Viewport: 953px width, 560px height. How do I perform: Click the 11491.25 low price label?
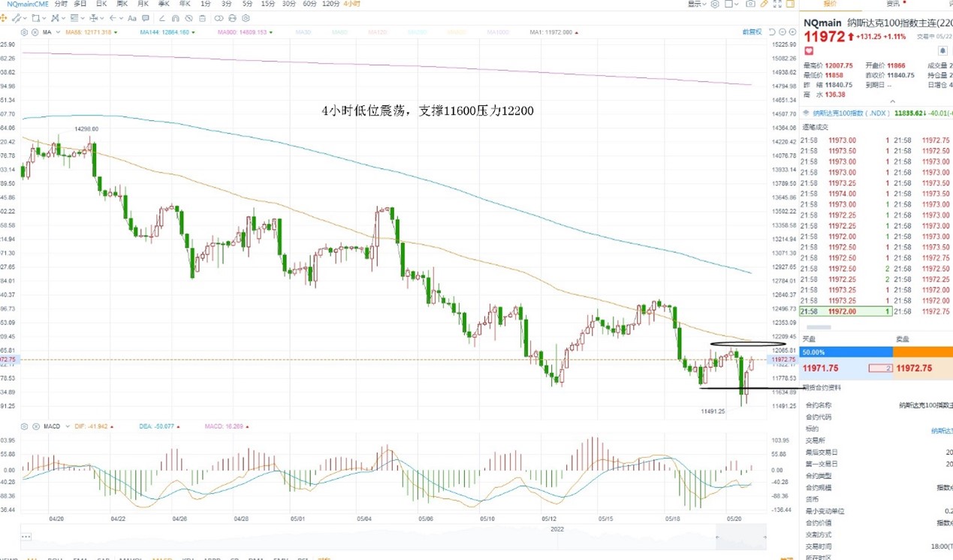click(713, 411)
